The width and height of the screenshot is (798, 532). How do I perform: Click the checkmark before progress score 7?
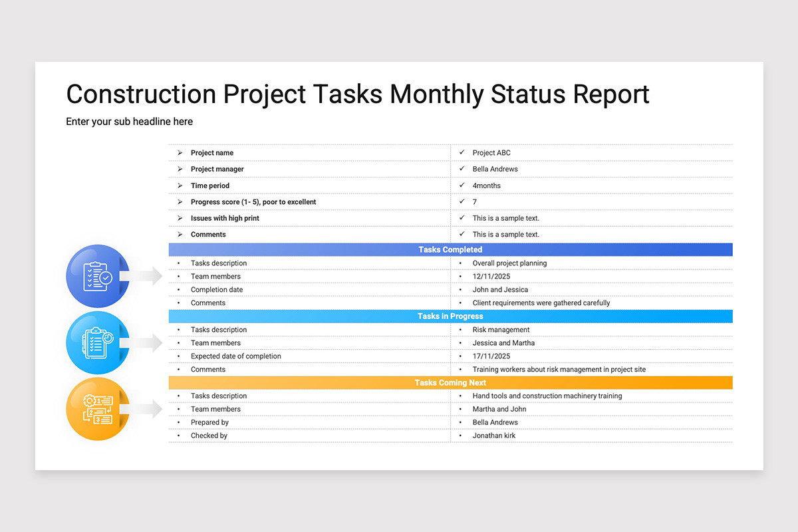pyautogui.click(x=462, y=201)
